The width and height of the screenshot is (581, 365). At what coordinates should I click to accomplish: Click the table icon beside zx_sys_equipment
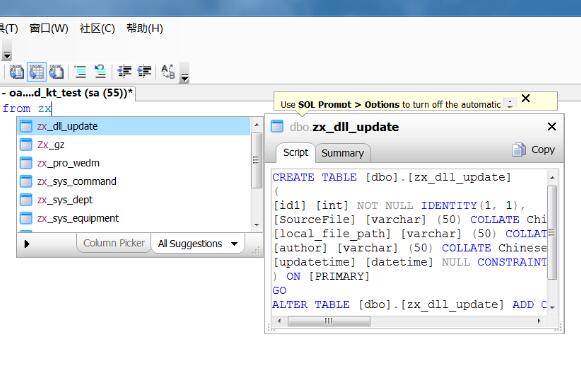pos(26,218)
